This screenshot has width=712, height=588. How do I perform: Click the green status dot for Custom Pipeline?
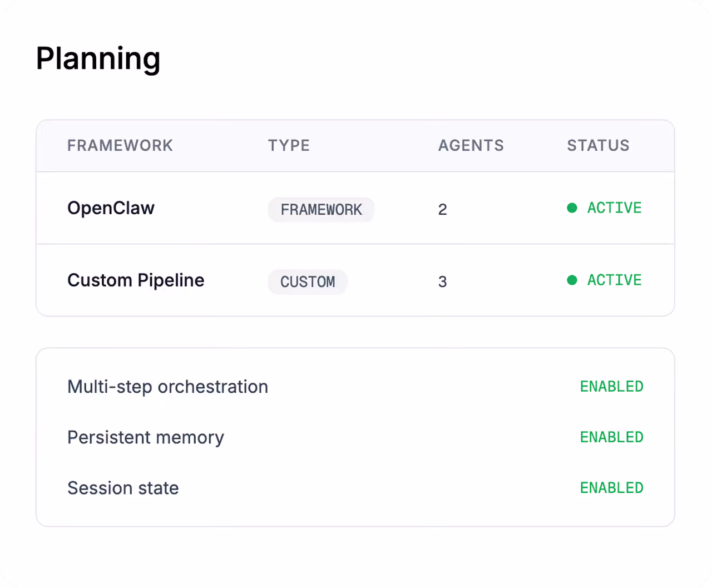click(572, 280)
